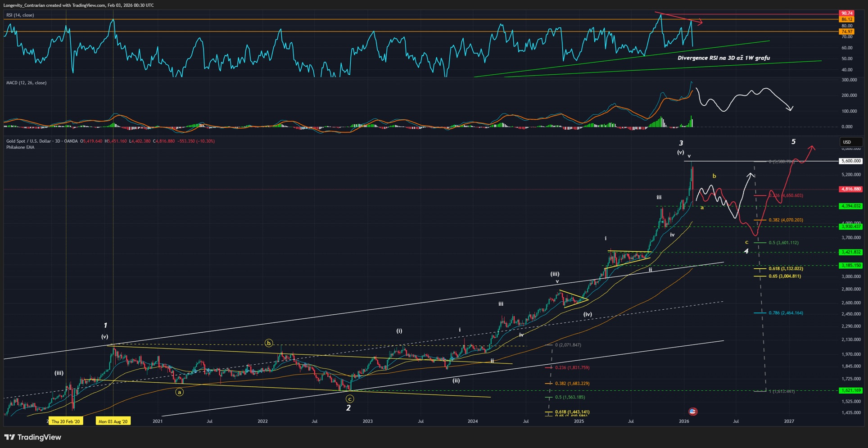Select the Mon 03 Aug '20 date marker
868x448 pixels.
(113, 421)
